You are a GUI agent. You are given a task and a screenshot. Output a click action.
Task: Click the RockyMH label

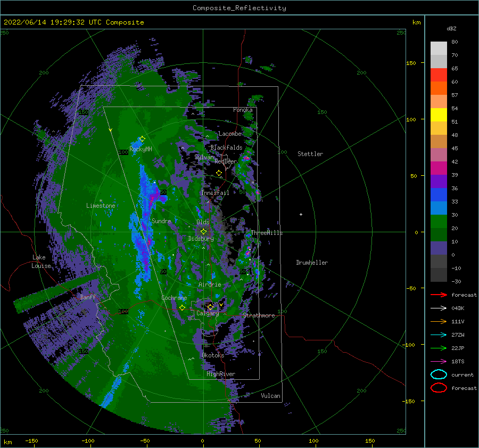[141, 149]
